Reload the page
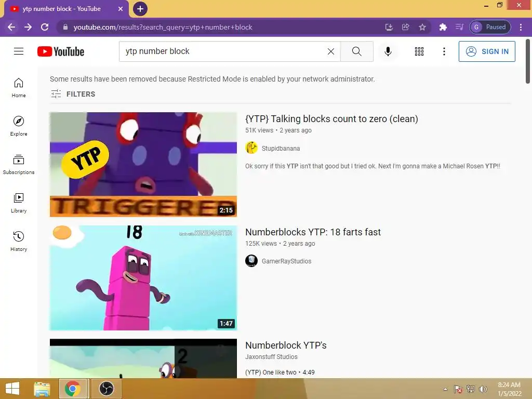Viewport: 532px width, 399px height. pyautogui.click(x=45, y=27)
